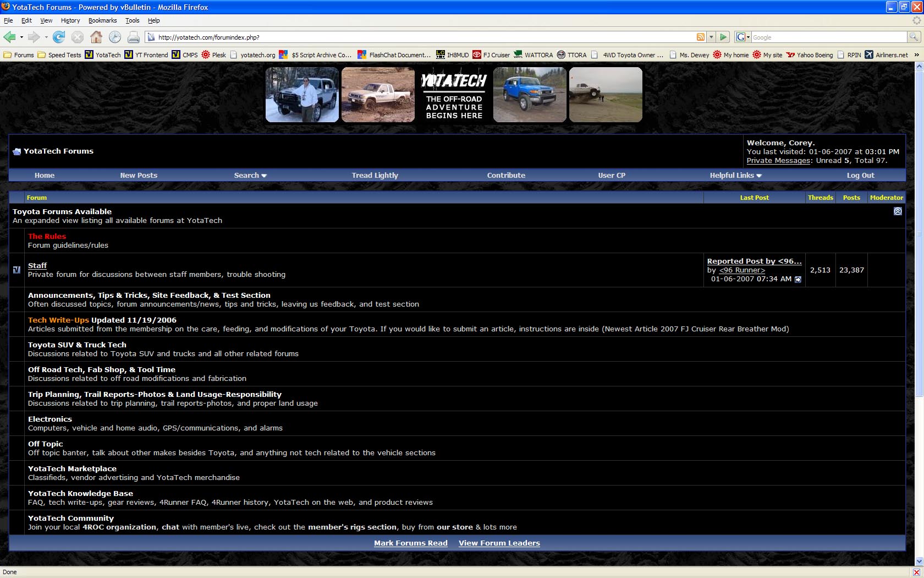
Task: Click the RSS feed icon in address bar
Action: click(700, 37)
